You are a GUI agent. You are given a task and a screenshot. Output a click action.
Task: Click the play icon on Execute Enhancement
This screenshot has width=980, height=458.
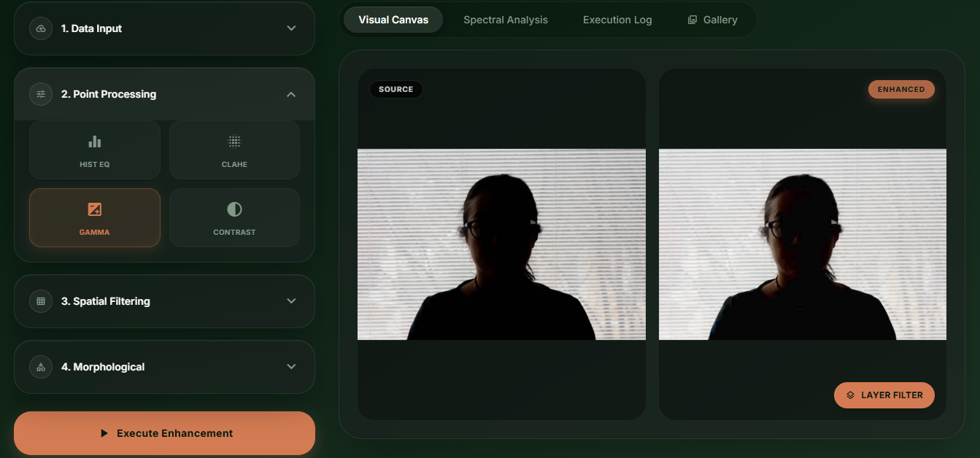(104, 433)
